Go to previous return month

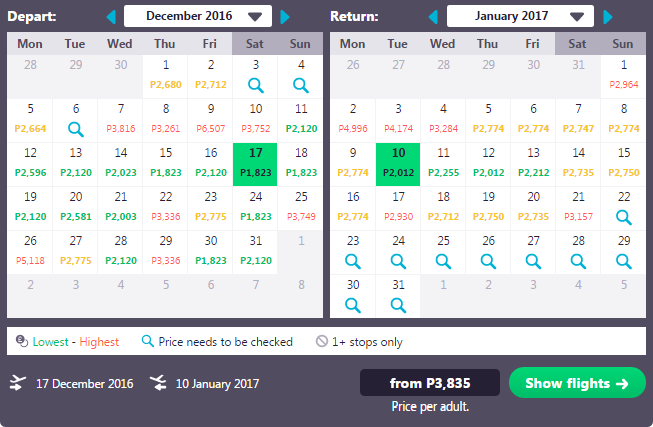(434, 17)
